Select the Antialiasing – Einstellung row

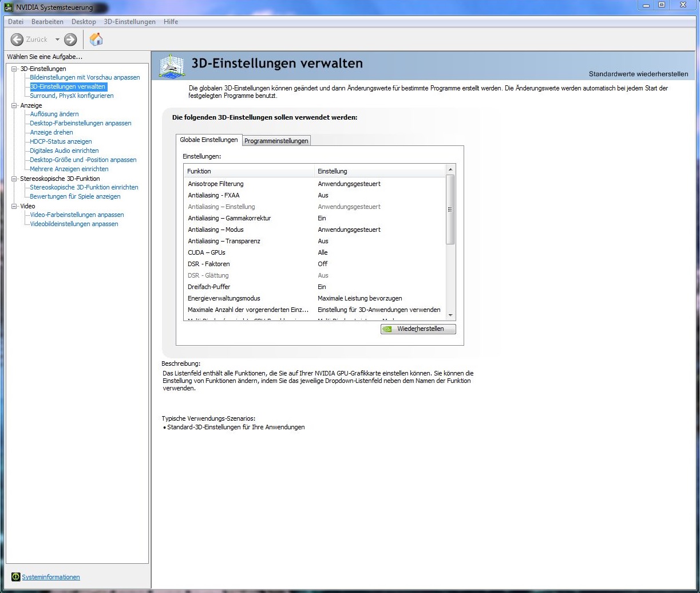coord(314,207)
